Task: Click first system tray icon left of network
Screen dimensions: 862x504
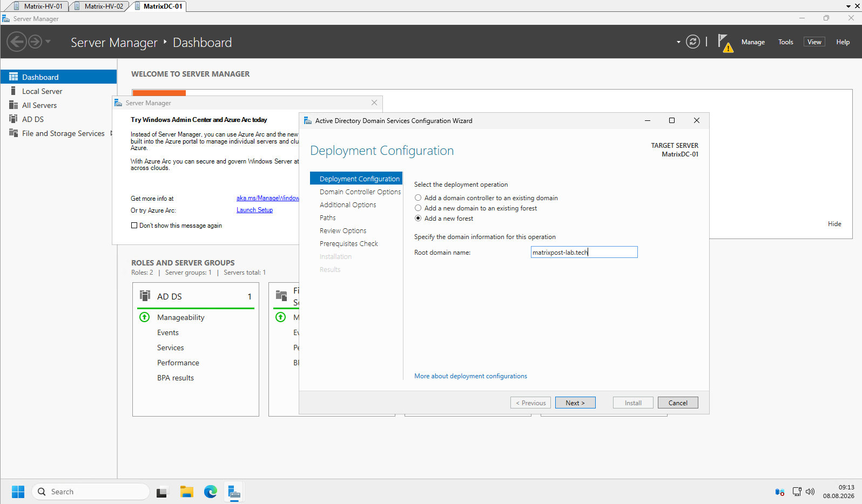Action: pyautogui.click(x=780, y=492)
